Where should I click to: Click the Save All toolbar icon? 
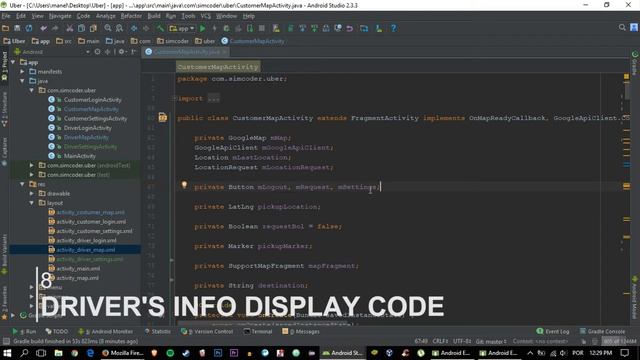pos(17,28)
